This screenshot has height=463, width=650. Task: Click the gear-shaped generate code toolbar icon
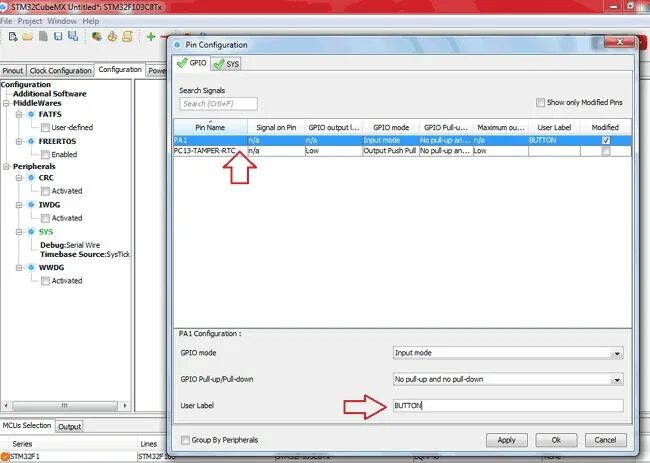tap(112, 36)
